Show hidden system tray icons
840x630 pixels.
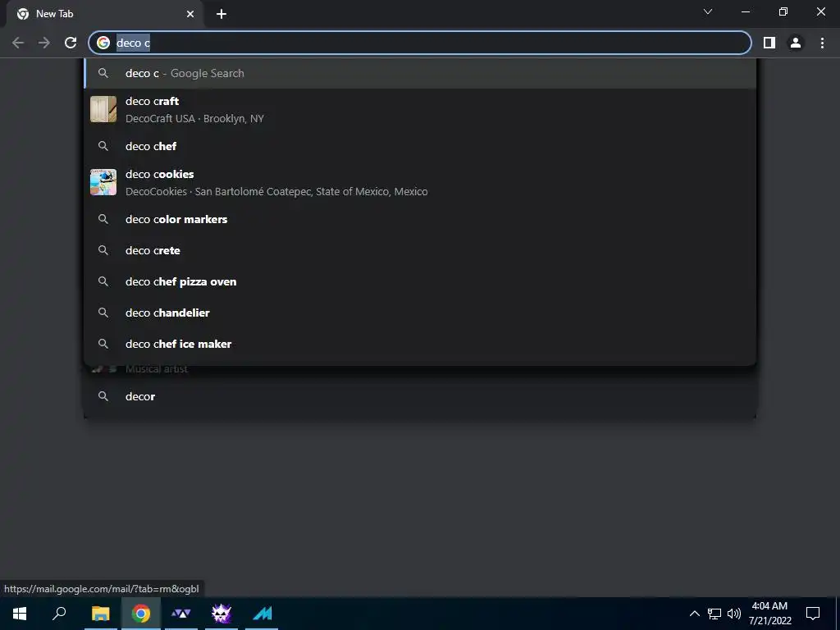tap(694, 614)
